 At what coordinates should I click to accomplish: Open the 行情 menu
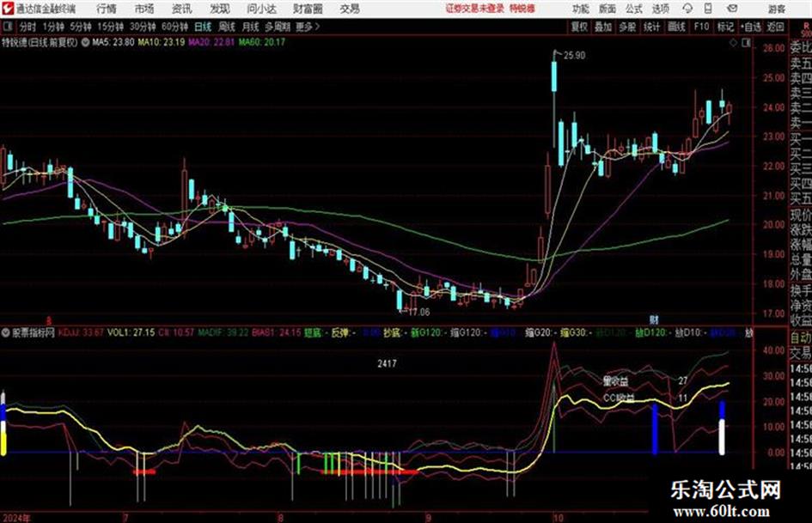(x=107, y=9)
